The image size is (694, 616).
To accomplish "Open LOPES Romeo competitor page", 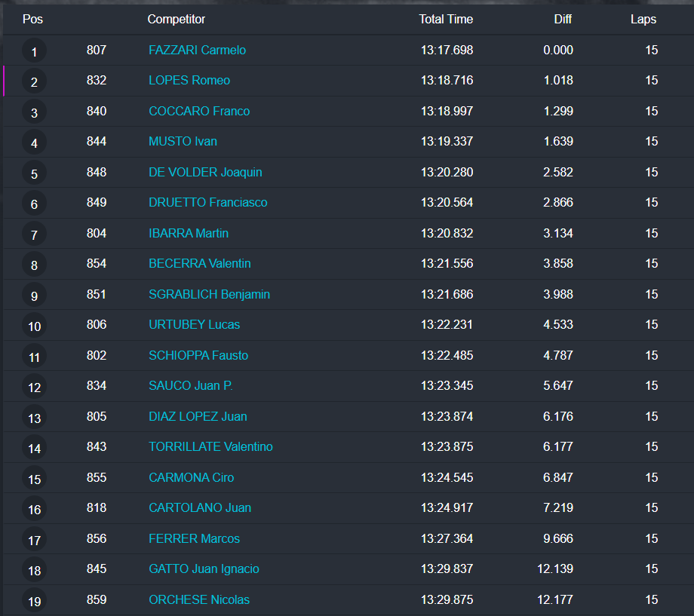I will 189,81.
